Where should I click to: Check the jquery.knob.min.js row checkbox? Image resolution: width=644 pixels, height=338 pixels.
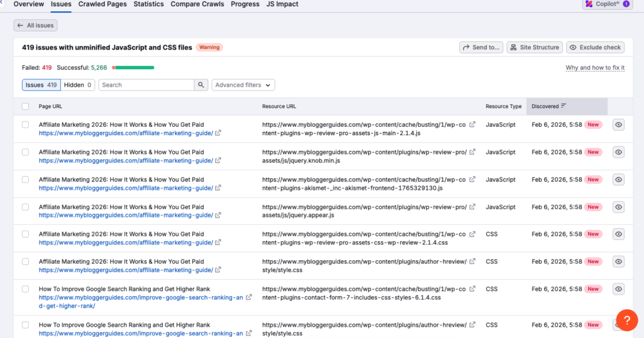[25, 152]
